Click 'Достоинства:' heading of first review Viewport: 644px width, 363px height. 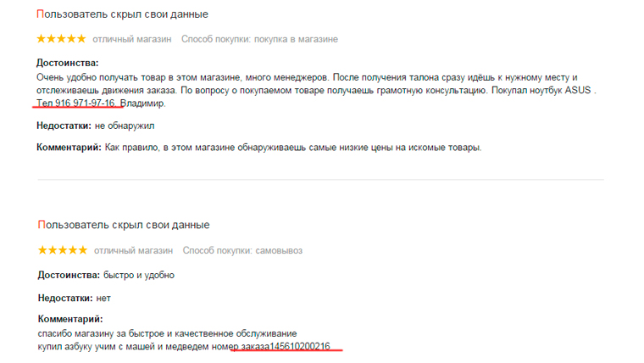(67, 63)
